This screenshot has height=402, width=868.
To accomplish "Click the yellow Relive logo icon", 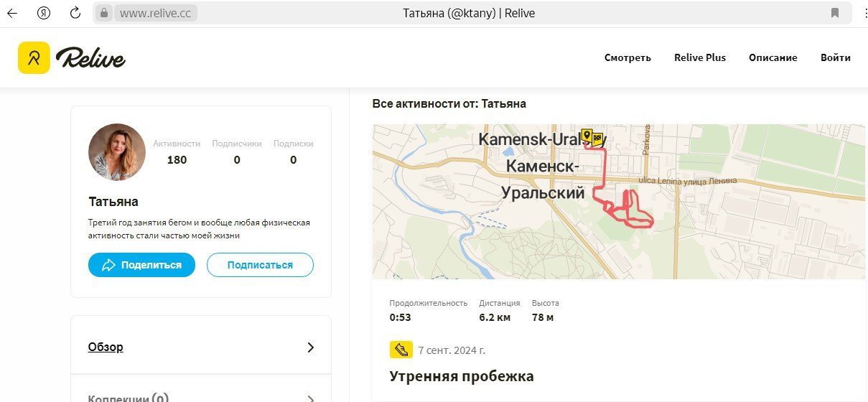I will 34,57.
